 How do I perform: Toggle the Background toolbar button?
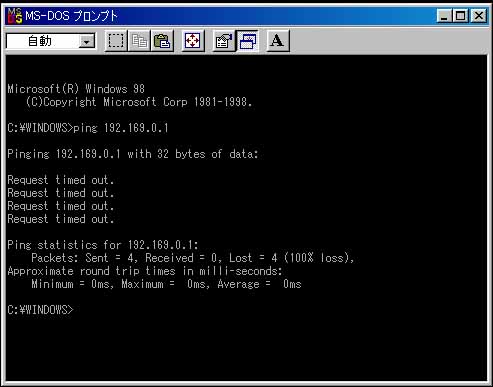[247, 41]
